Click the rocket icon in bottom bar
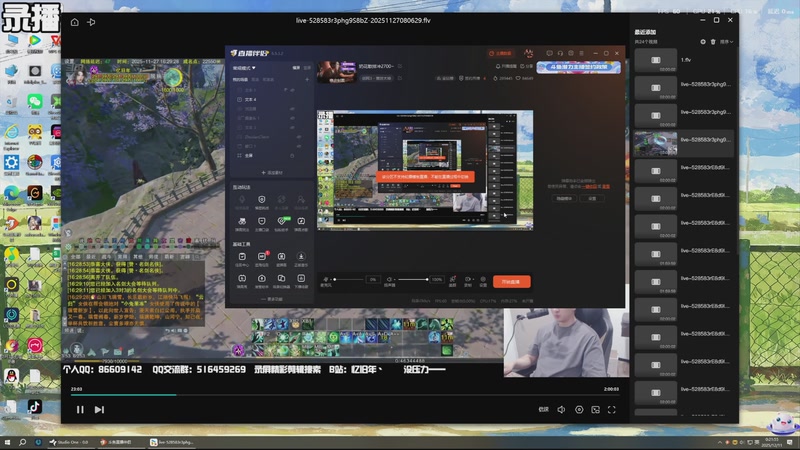 [x=453, y=280]
